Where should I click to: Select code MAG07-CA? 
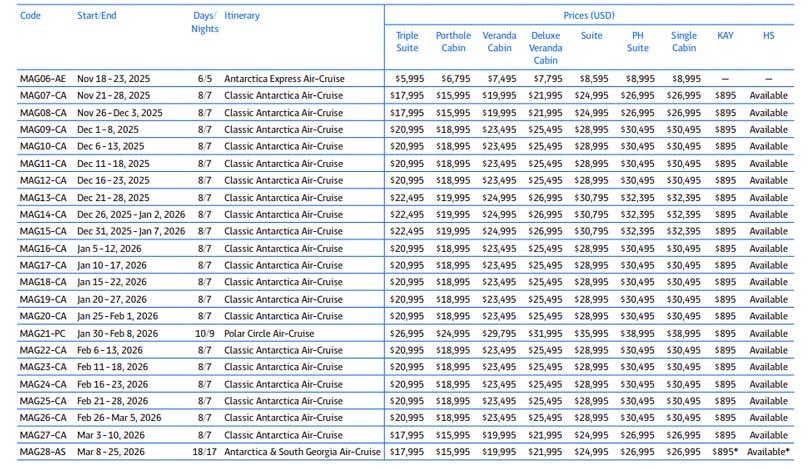point(43,96)
